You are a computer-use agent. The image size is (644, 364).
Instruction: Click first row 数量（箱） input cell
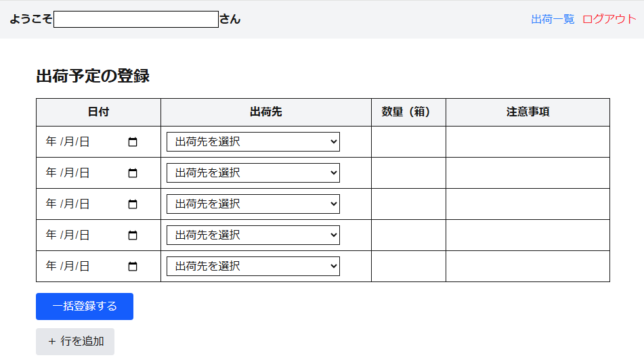coord(408,142)
